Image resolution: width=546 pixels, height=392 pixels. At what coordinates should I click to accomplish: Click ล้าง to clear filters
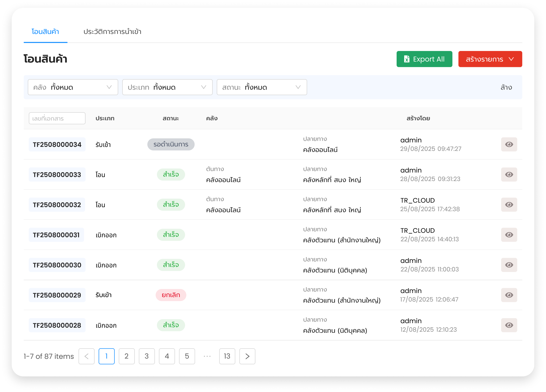pyautogui.click(x=506, y=87)
